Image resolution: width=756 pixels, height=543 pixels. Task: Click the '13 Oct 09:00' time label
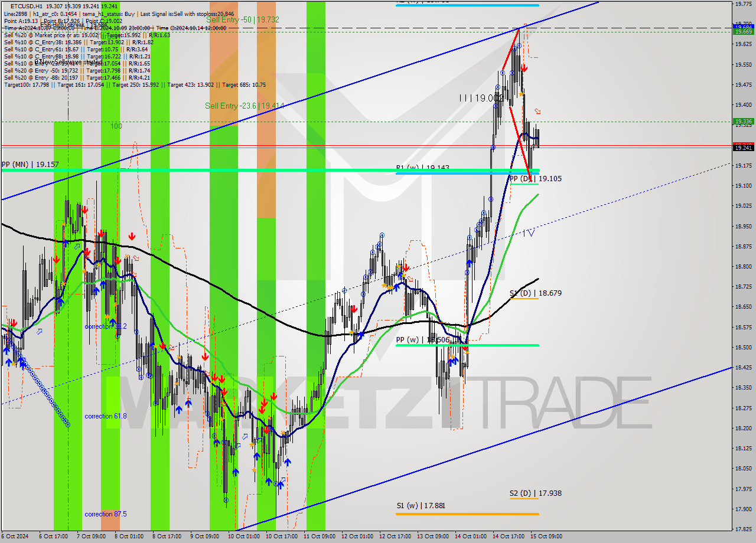(432, 537)
